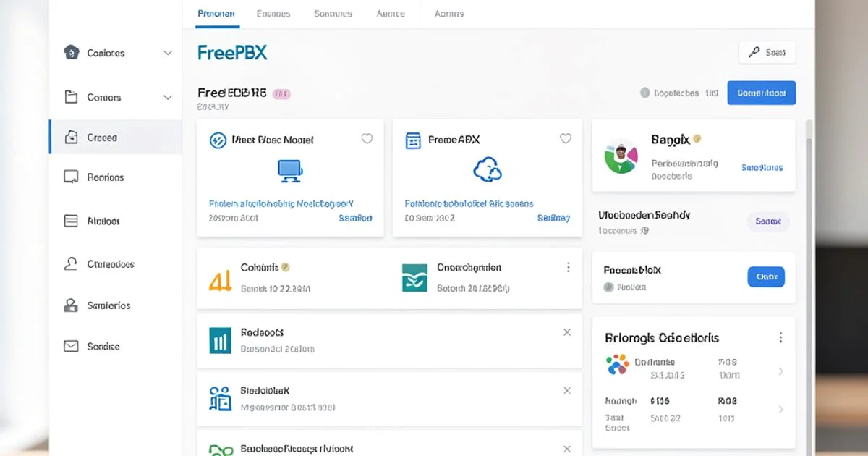Open three-dot menu in the right panel header
The width and height of the screenshot is (868, 456).
tap(780, 337)
